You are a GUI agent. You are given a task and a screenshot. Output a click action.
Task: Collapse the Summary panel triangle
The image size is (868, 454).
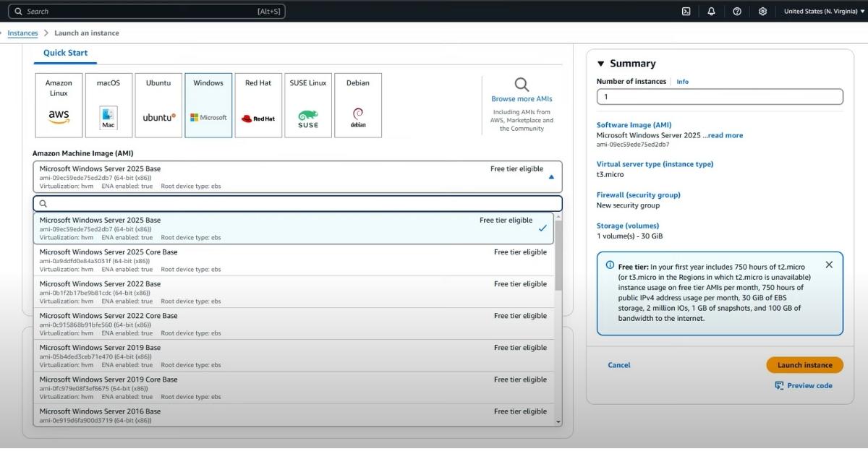pyautogui.click(x=600, y=64)
